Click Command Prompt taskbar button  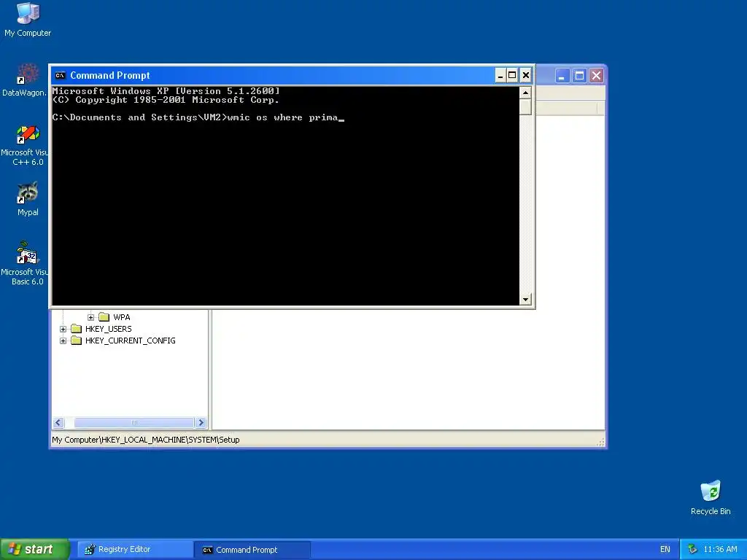click(252, 550)
